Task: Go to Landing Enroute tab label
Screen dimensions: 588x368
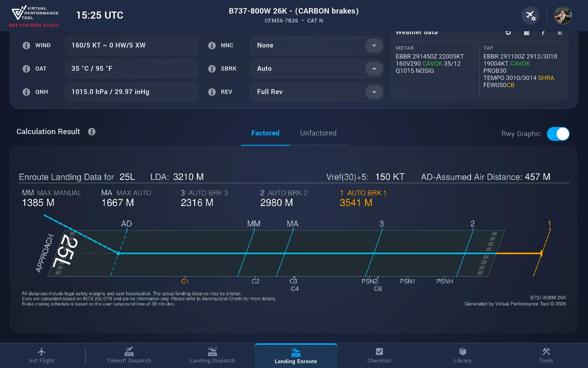Action: [x=296, y=361]
